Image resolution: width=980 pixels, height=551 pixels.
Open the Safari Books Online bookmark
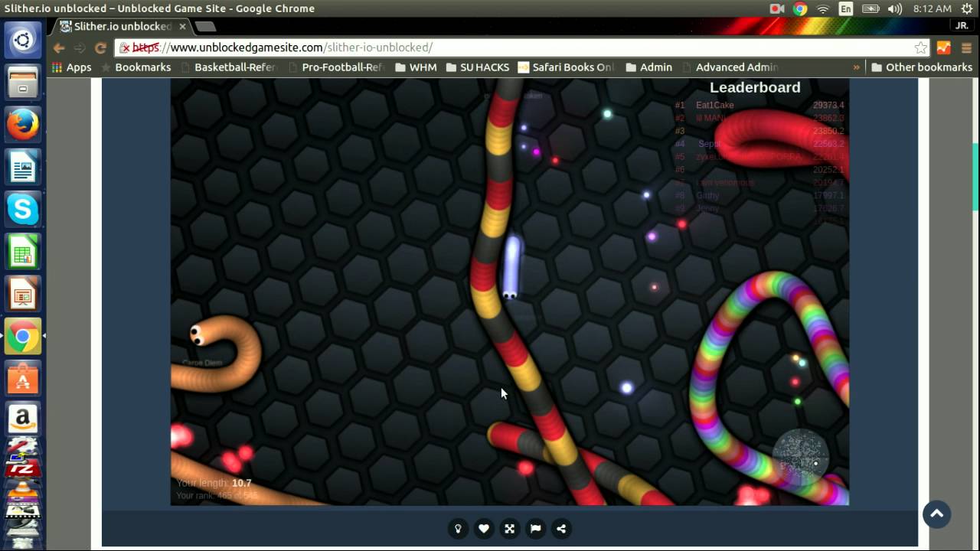coord(566,67)
